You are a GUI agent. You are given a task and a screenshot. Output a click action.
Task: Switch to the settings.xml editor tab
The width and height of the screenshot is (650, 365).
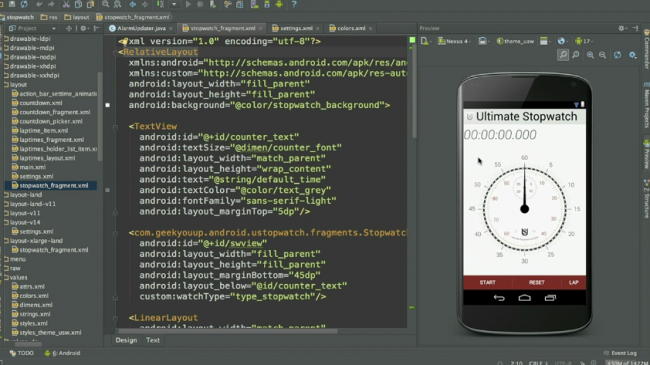[x=296, y=28]
